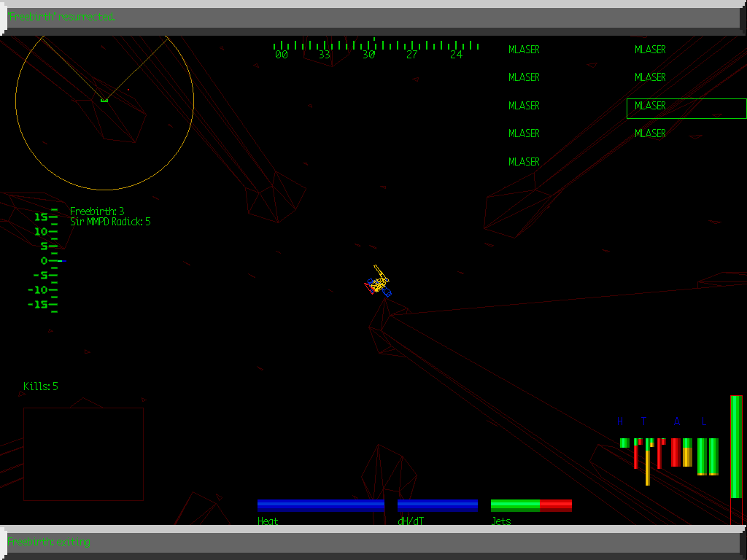Click the T indicator on the HTAL panel
Screen dimensions: 747x560
pyautogui.click(x=643, y=421)
